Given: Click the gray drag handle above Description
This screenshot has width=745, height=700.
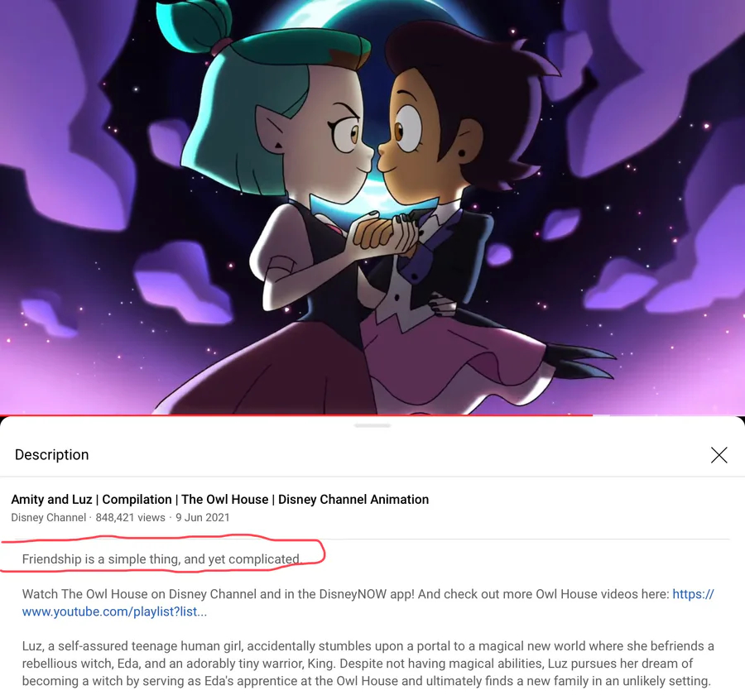Looking at the screenshot, I should point(372,425).
